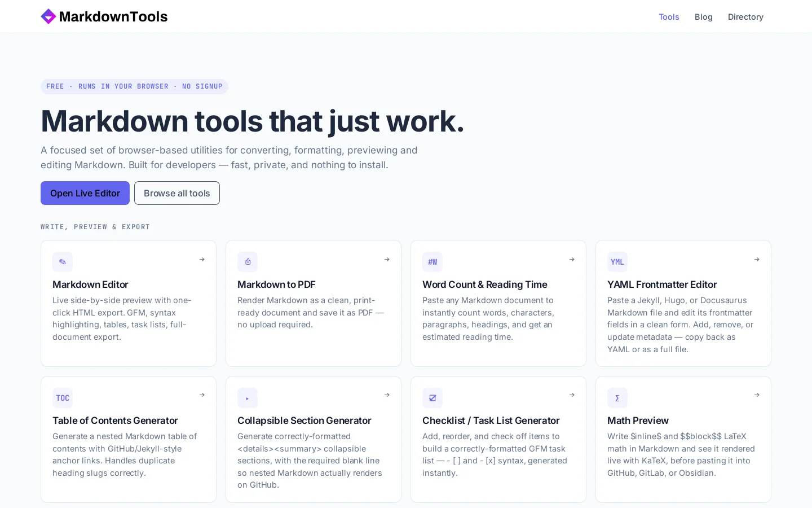This screenshot has width=812, height=508.
Task: Open the Math Preview title
Action: [638, 421]
